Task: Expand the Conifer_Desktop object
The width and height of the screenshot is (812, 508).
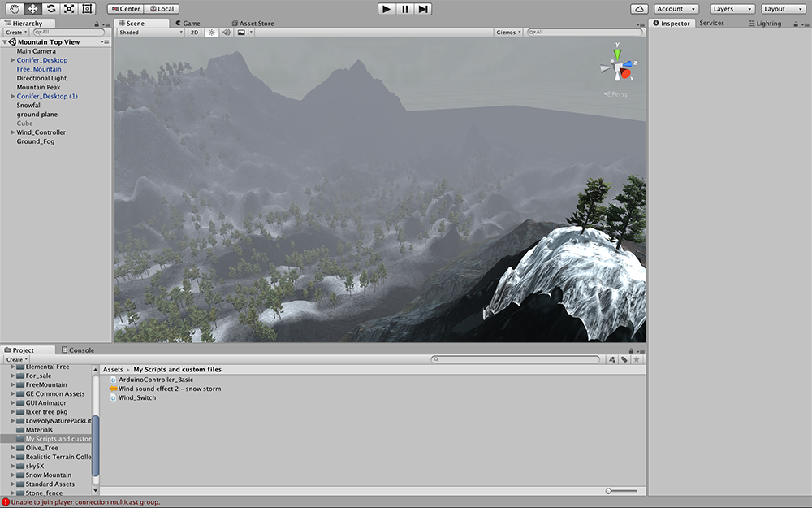Action: [x=12, y=60]
